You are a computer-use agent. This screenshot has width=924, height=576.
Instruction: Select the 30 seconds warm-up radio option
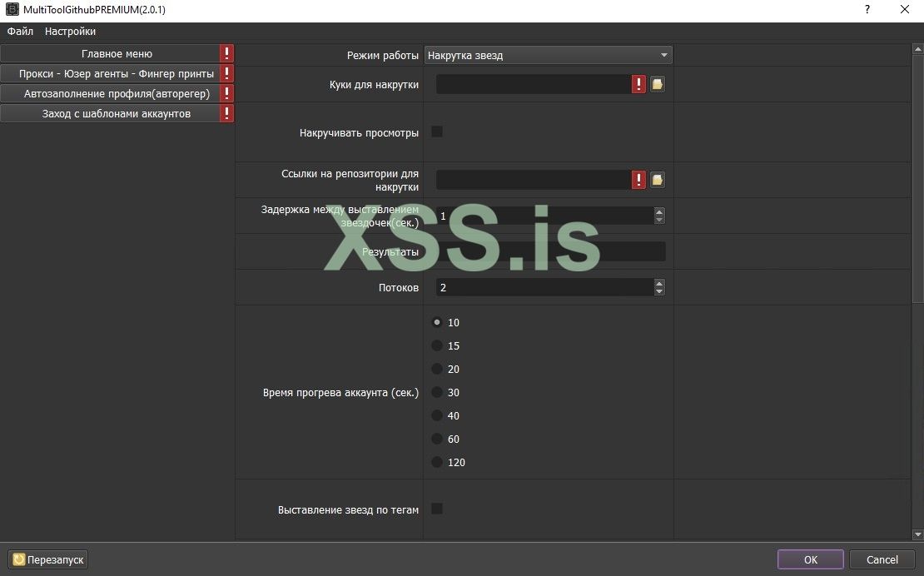click(437, 392)
